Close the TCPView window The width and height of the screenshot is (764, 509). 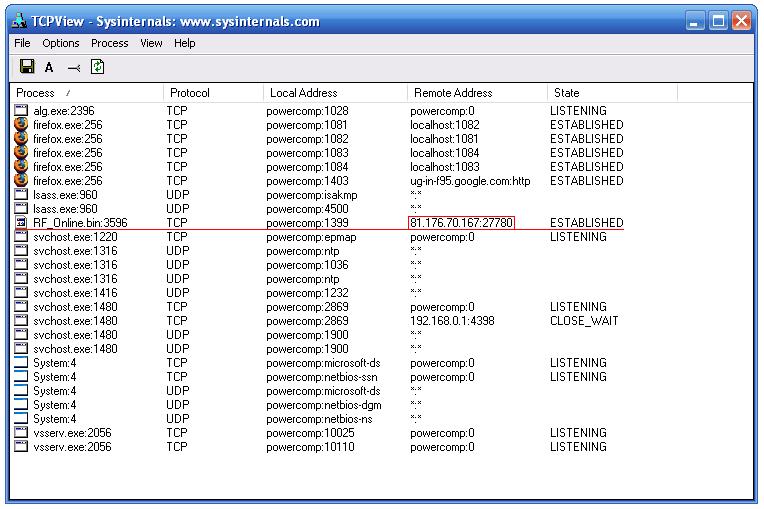pos(742,21)
